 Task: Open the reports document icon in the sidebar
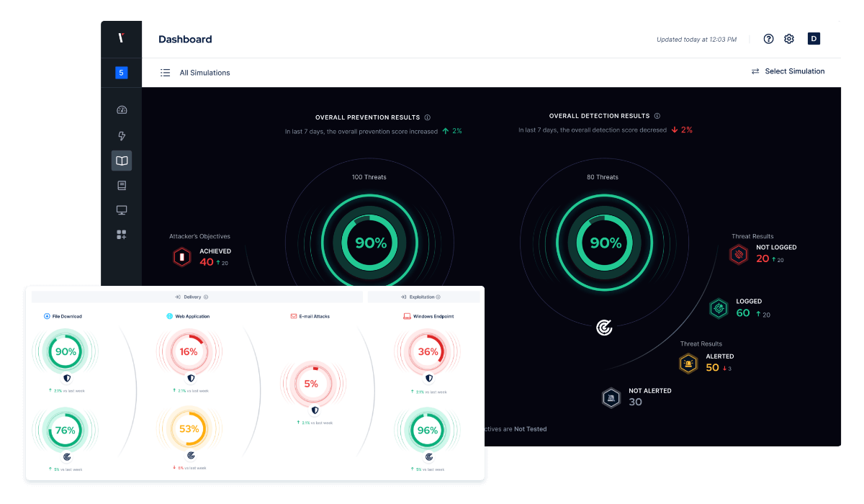coord(122,185)
